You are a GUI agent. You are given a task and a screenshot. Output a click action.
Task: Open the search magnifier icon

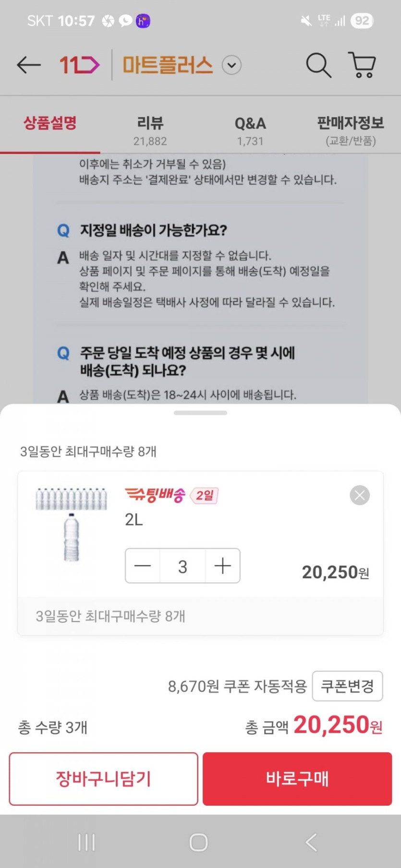318,65
